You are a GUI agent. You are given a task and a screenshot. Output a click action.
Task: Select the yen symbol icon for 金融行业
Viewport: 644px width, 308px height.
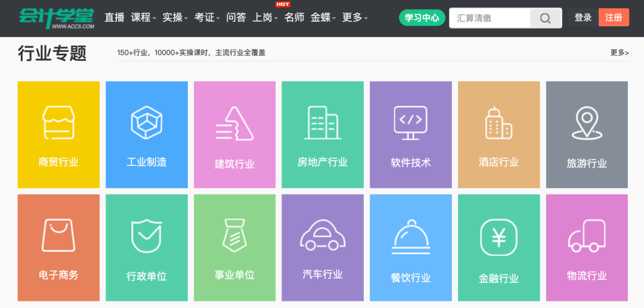[x=499, y=238]
